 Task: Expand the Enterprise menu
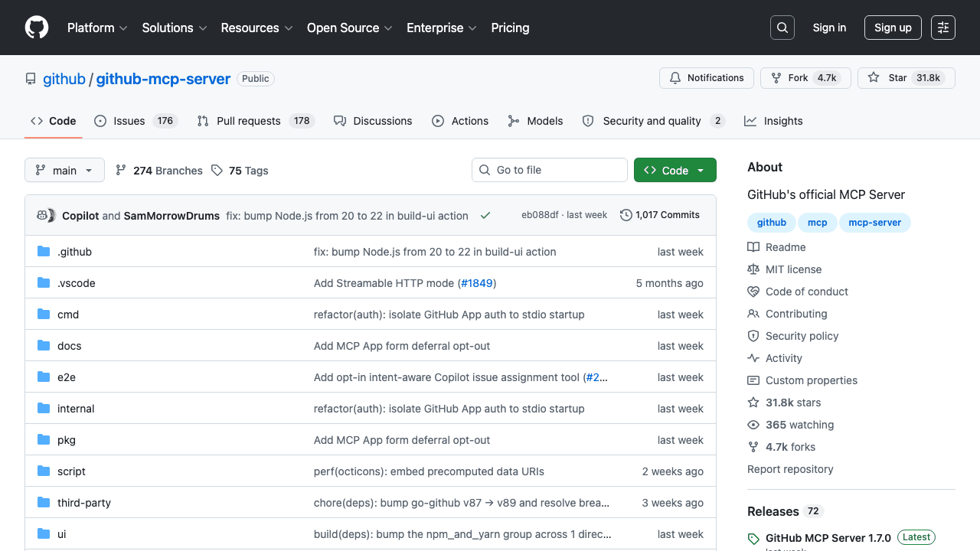tap(442, 28)
